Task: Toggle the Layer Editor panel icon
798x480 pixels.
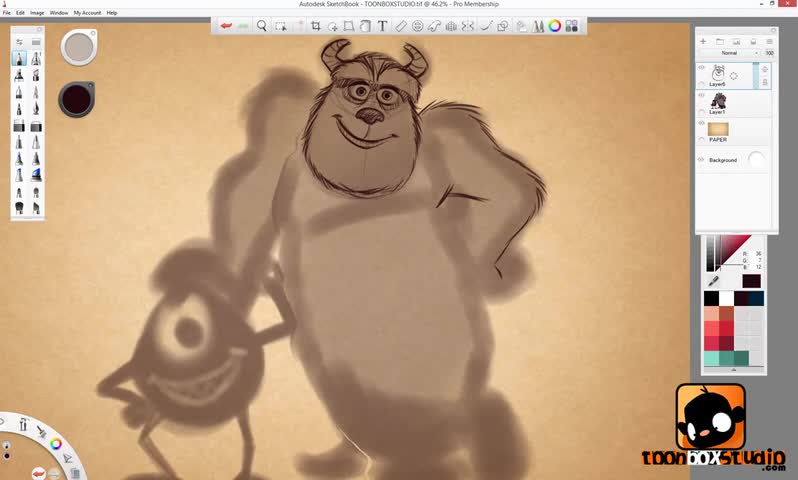Action: click(521, 26)
